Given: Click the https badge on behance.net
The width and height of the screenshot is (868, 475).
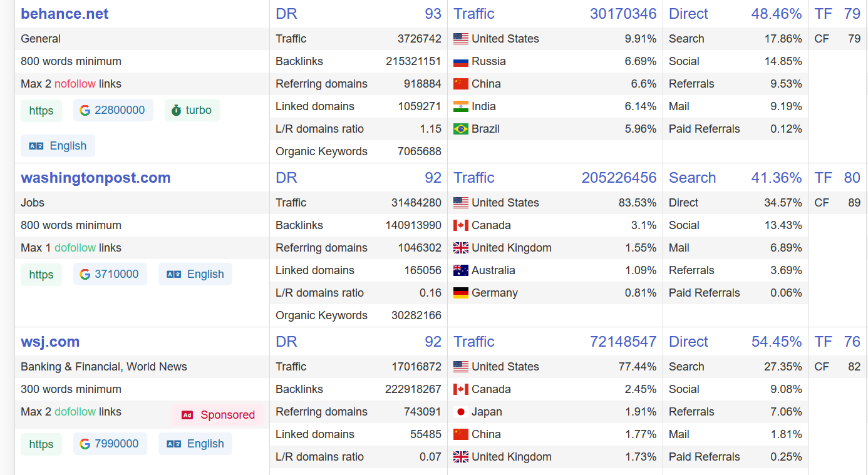Looking at the screenshot, I should pyautogui.click(x=41, y=111).
